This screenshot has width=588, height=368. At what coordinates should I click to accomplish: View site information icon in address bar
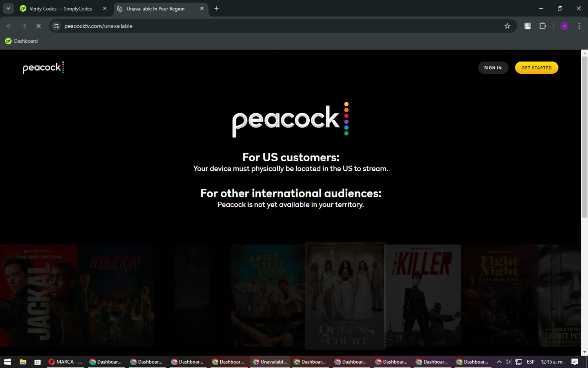pos(56,26)
